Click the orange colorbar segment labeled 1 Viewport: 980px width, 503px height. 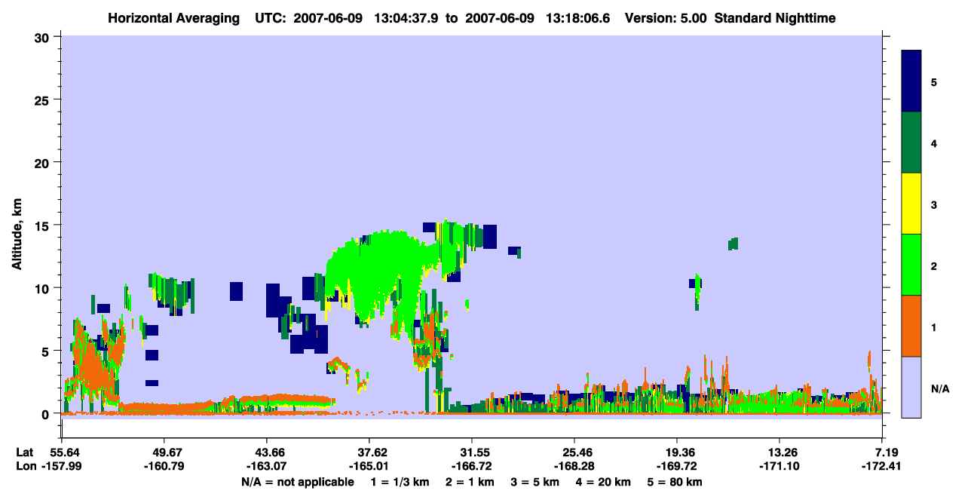[x=911, y=326]
